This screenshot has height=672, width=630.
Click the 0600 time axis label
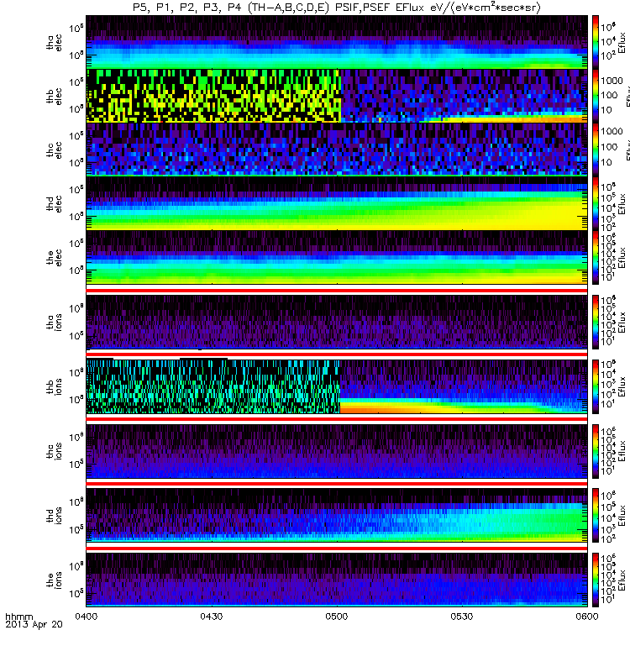coord(587,617)
